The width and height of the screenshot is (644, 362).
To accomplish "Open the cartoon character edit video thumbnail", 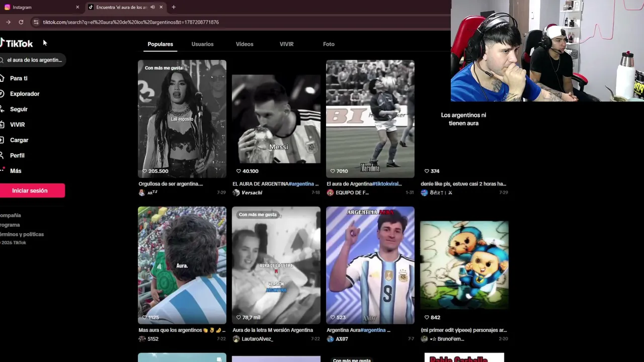I will [x=464, y=265].
